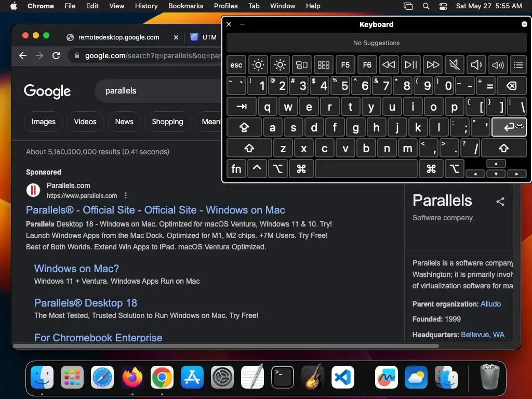The image size is (532, 399).
Task: Select the Images filter
Action: (44, 122)
